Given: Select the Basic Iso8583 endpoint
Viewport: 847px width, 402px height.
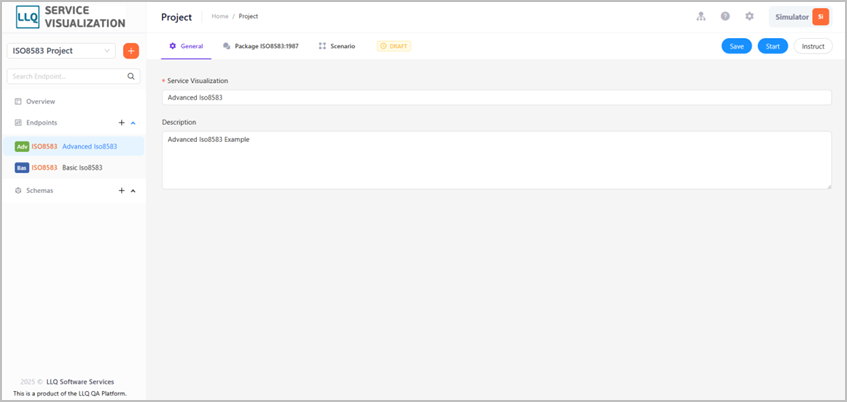Looking at the screenshot, I should point(73,168).
